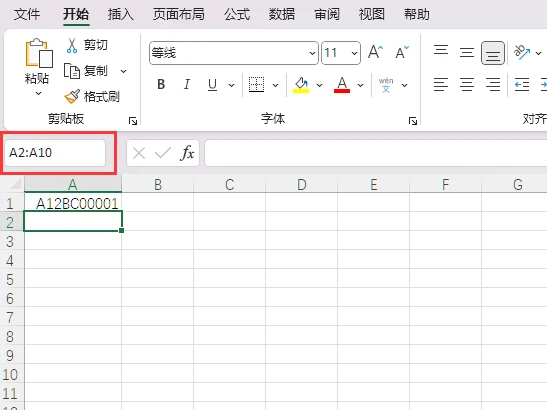This screenshot has height=410, width=547.
Task: Toggle Underline formatting
Action: click(x=212, y=85)
